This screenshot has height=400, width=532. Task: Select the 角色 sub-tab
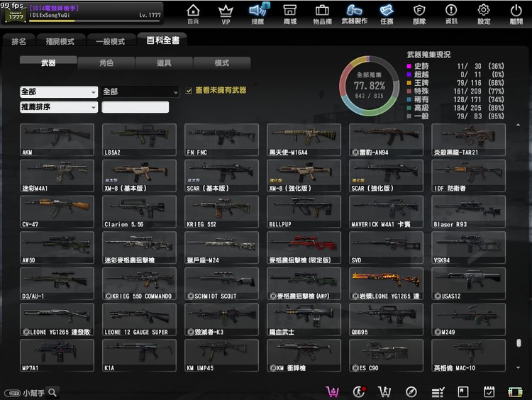pyautogui.click(x=106, y=62)
